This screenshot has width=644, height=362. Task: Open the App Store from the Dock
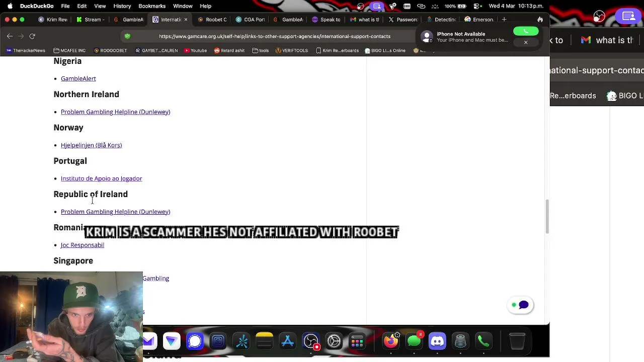point(288,341)
